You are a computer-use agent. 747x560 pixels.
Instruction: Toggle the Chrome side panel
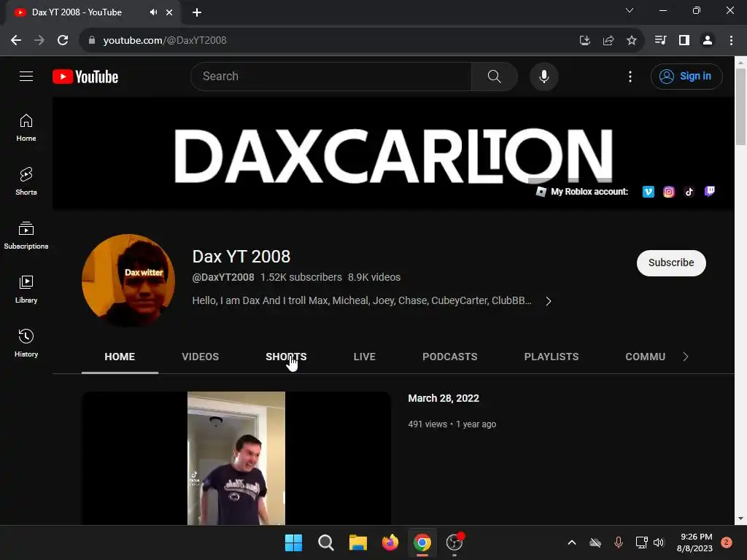point(684,41)
